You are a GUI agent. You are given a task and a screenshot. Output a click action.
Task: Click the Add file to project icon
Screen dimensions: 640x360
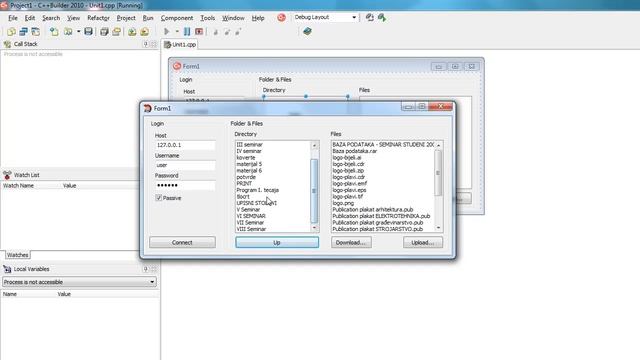pyautogui.click(x=132, y=31)
